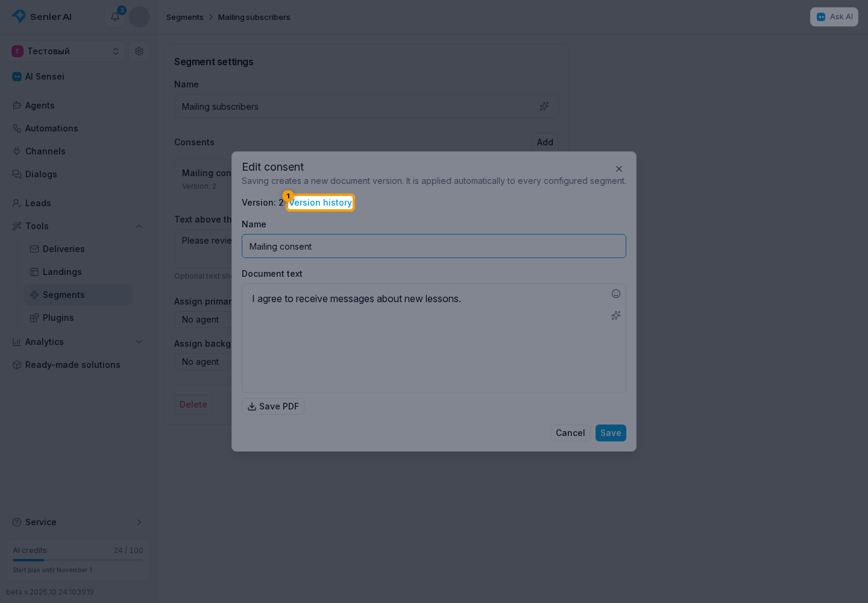
Task: Save the consent changes
Action: coord(611,433)
